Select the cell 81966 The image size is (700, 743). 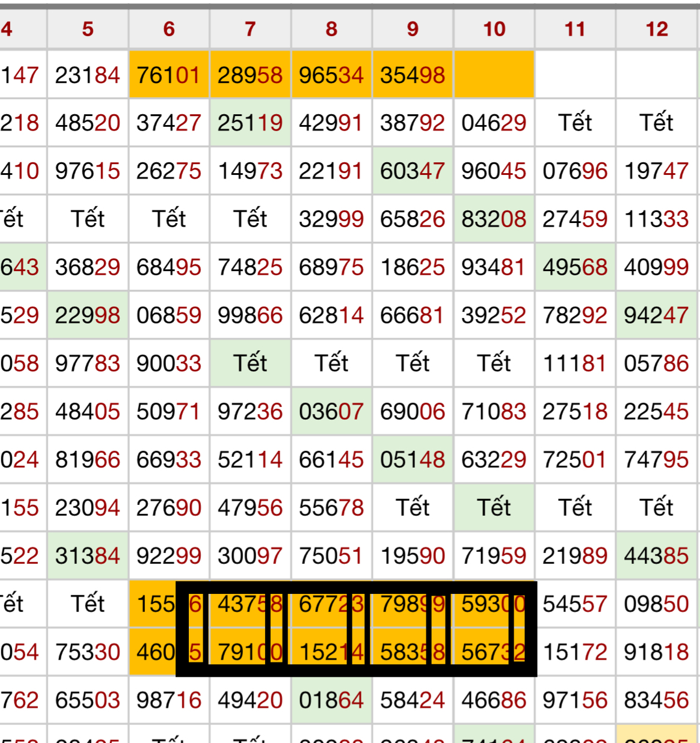click(x=88, y=459)
